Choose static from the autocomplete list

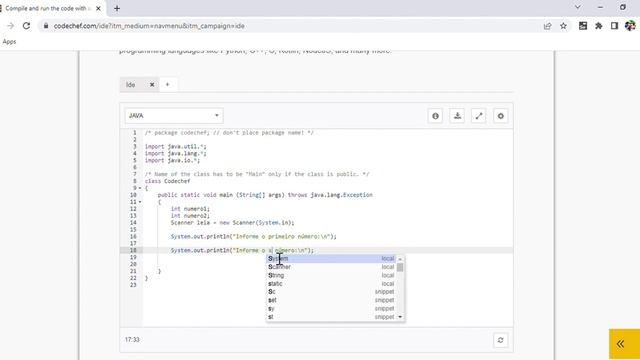(331, 284)
